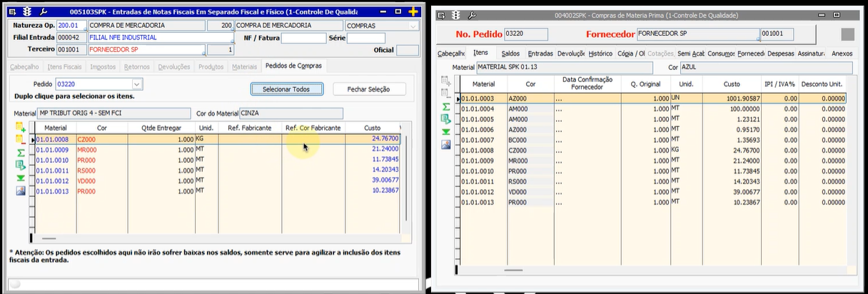
Task: Click cost 10.23867 in Entradas grid
Action: [x=385, y=191]
